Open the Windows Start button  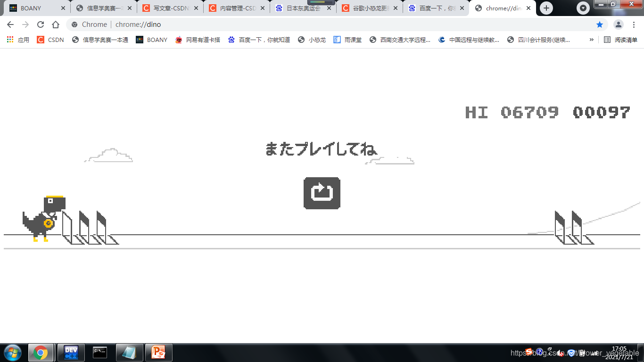[13, 353]
